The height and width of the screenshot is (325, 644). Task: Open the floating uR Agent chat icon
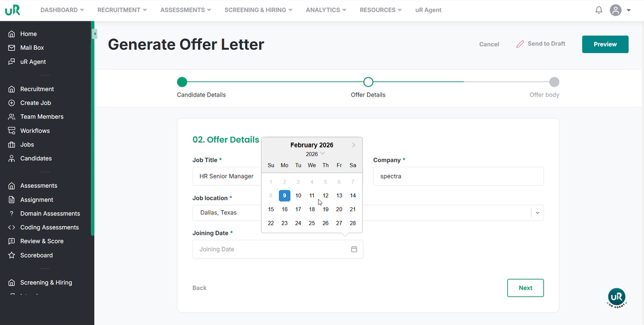point(617,297)
